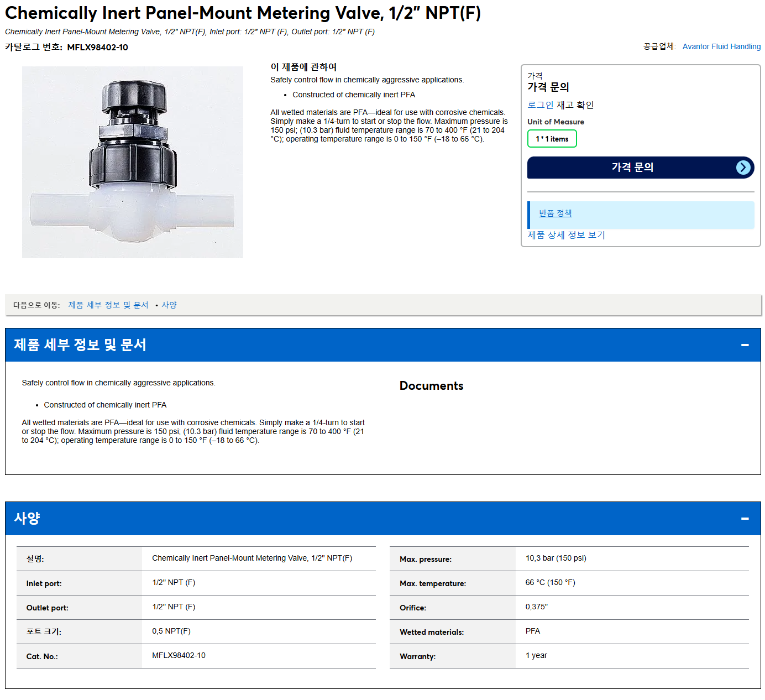Click the 사양 section header title
Image resolution: width=765 pixels, height=700 pixels.
27,519
